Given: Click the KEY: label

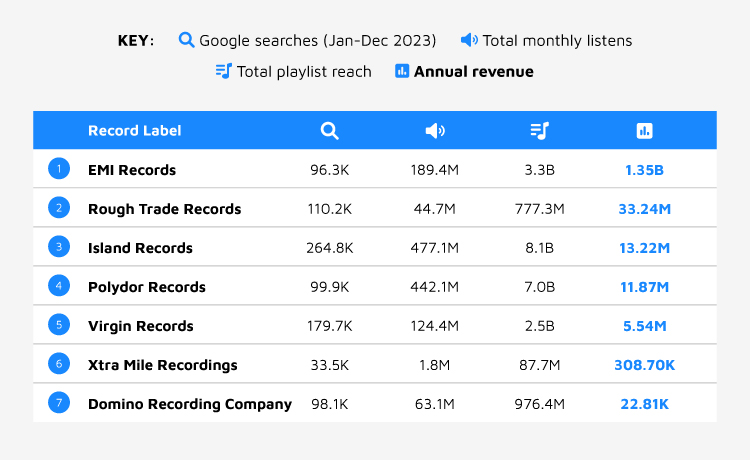Looking at the screenshot, I should pos(136,41).
